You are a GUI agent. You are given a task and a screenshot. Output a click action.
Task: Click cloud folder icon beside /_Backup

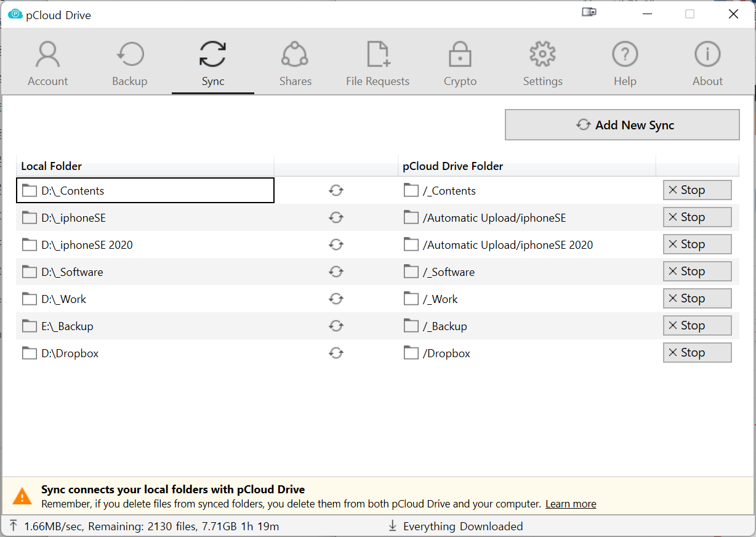(411, 326)
